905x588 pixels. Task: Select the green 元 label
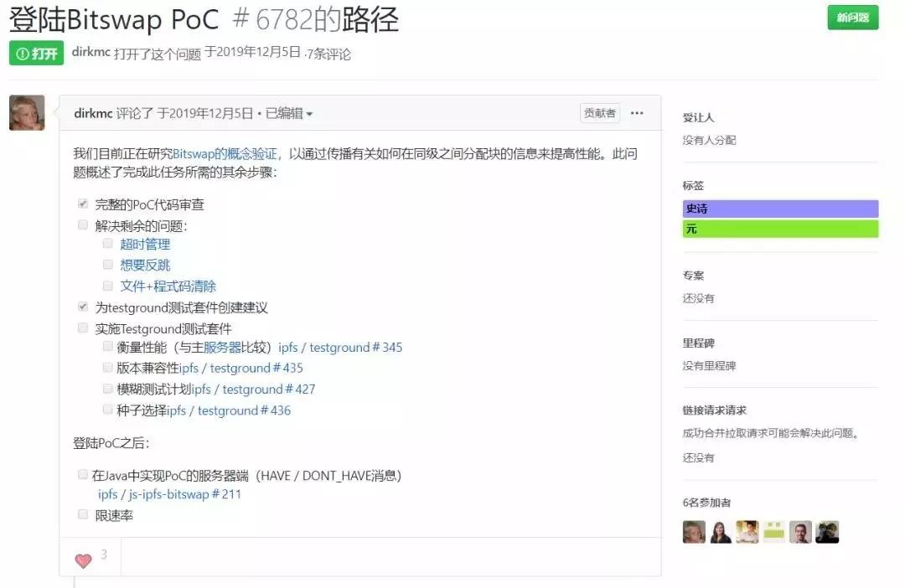[780, 229]
